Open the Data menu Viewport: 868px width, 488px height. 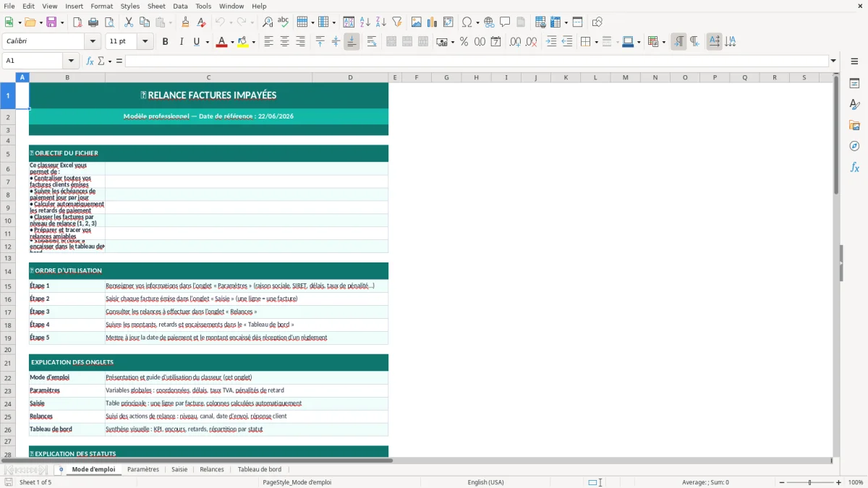pyautogui.click(x=180, y=6)
